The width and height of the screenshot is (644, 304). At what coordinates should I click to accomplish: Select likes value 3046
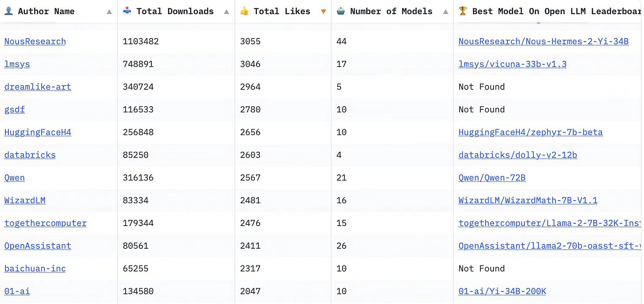(250, 64)
